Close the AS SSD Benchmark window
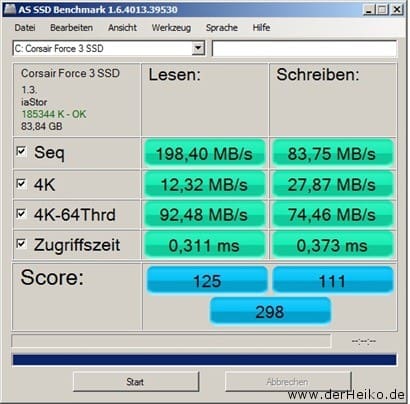 (x=397, y=10)
